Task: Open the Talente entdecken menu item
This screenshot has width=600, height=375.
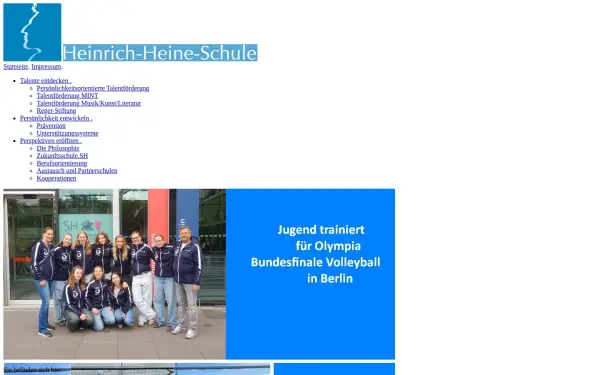Action: 46,81
